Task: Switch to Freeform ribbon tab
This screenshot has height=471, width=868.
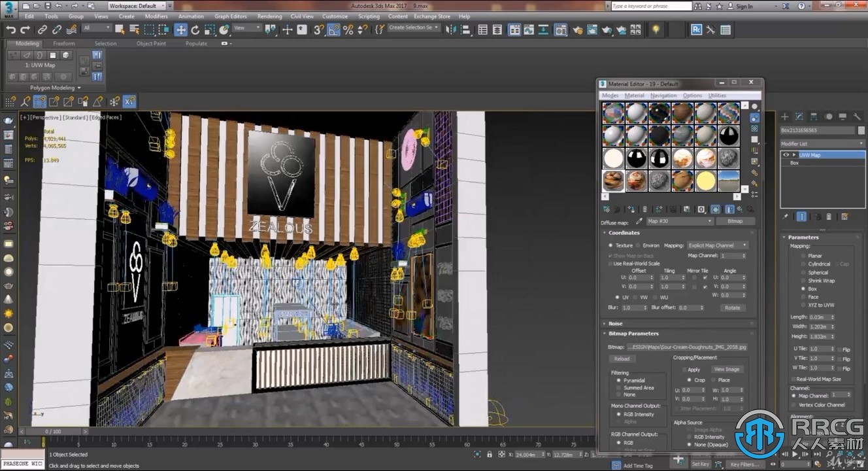Action: click(x=64, y=44)
